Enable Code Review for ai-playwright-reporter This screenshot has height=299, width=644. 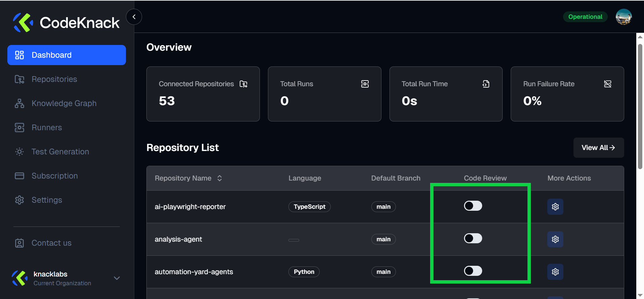(473, 206)
